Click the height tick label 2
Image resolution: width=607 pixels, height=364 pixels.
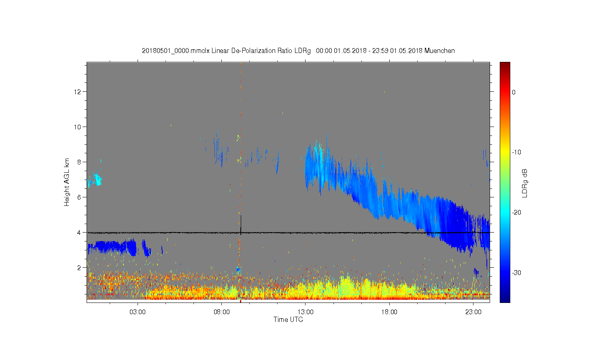coord(80,268)
